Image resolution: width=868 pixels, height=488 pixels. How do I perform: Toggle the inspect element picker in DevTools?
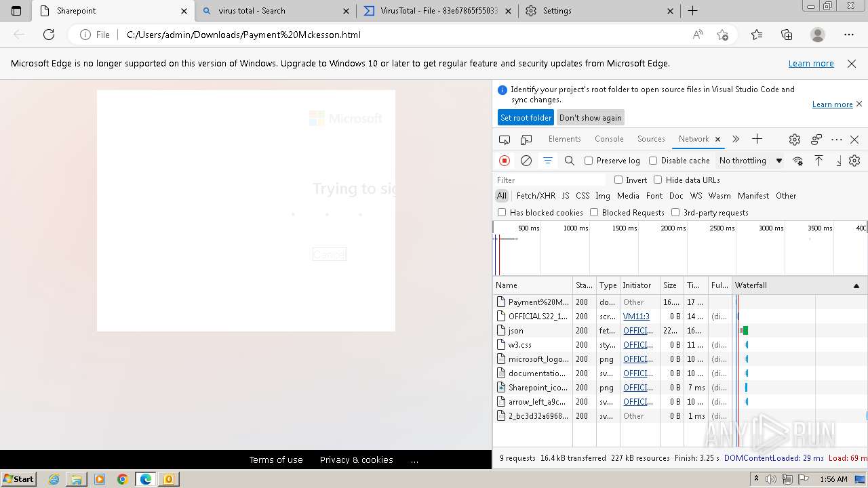point(505,140)
